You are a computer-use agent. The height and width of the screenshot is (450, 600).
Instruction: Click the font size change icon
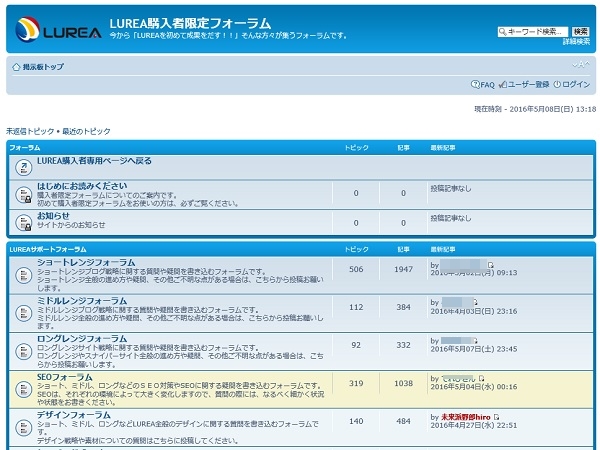[581, 65]
